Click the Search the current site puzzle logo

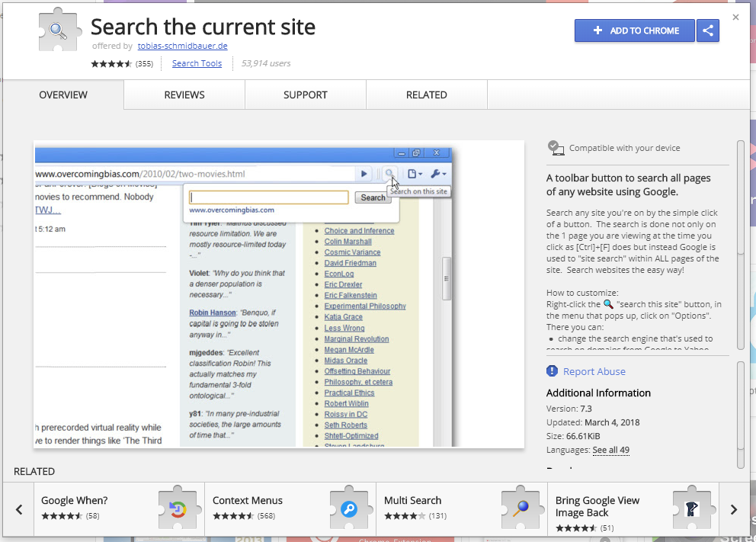click(58, 30)
